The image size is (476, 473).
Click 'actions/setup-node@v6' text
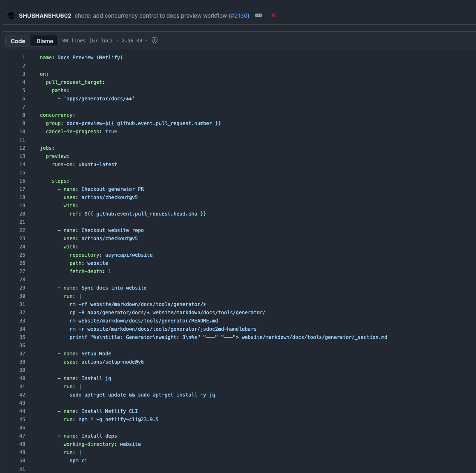point(113,362)
